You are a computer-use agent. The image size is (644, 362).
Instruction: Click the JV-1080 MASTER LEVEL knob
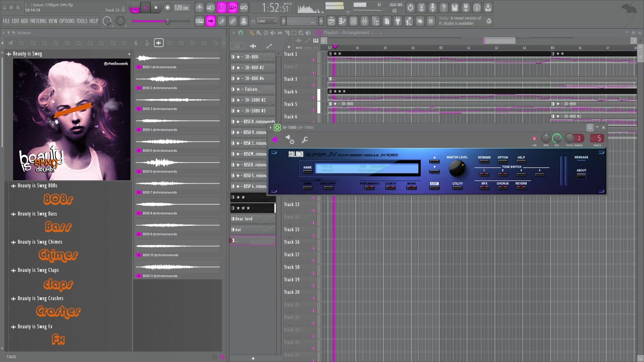tap(457, 169)
